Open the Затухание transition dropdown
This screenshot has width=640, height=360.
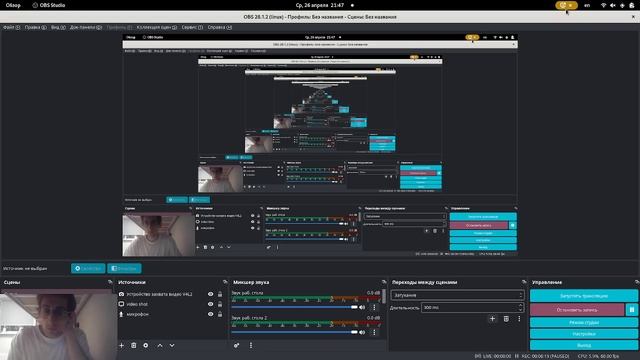click(x=457, y=295)
